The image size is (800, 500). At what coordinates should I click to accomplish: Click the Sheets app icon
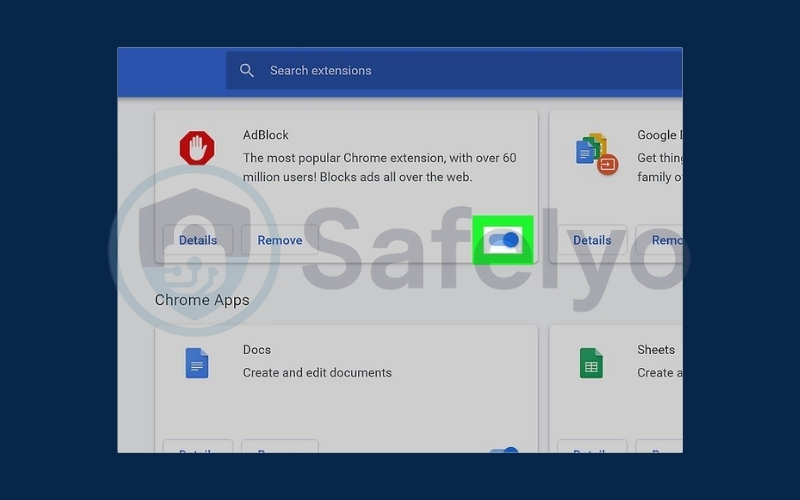tap(591, 363)
